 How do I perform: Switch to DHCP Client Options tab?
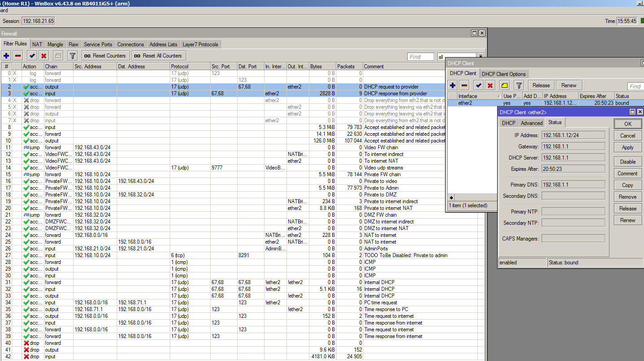pyautogui.click(x=503, y=74)
